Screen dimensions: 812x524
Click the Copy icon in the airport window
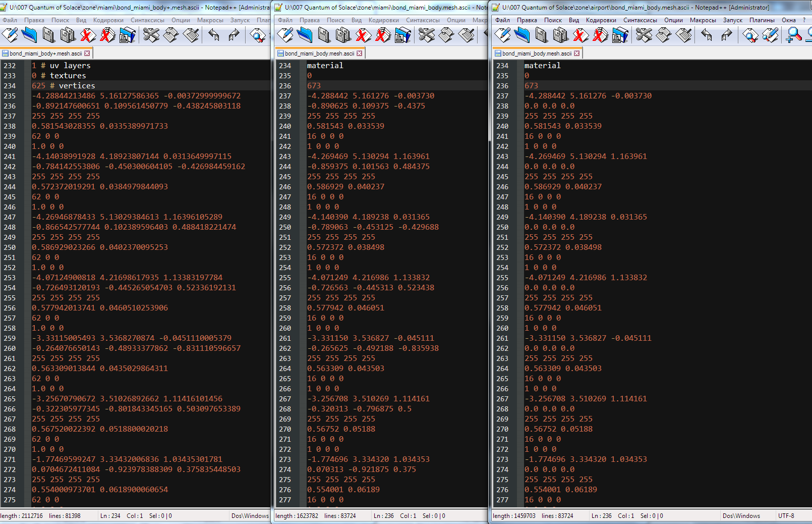pos(664,35)
